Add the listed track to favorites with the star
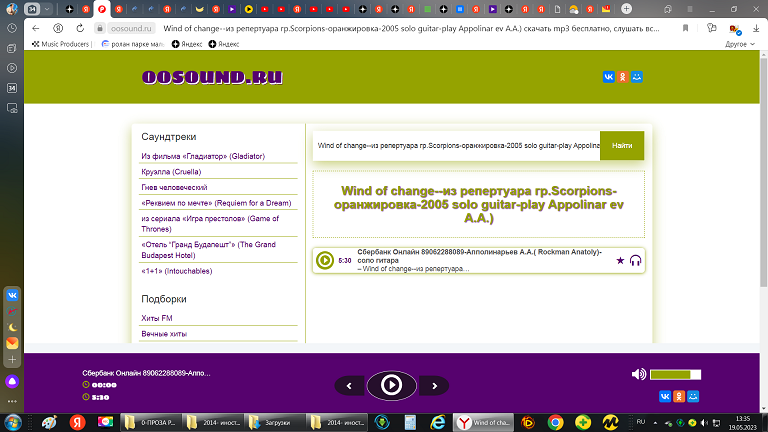The height and width of the screenshot is (432, 768). (620, 261)
